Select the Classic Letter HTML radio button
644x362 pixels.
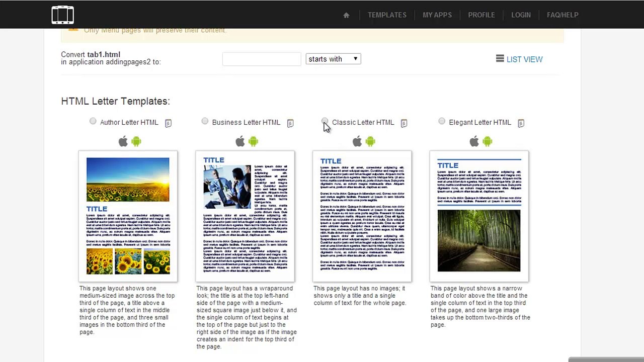point(325,121)
